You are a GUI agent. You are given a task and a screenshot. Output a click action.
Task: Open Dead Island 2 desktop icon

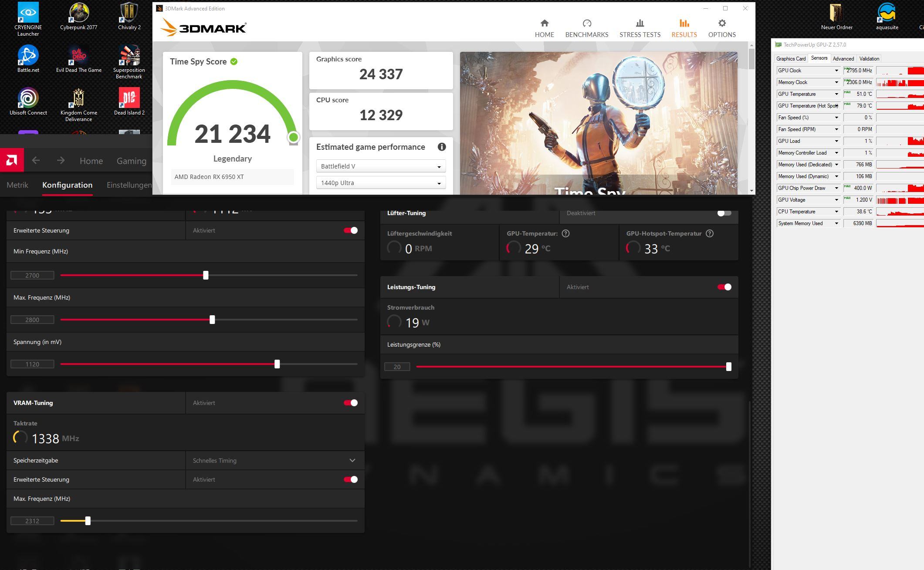[x=129, y=101]
